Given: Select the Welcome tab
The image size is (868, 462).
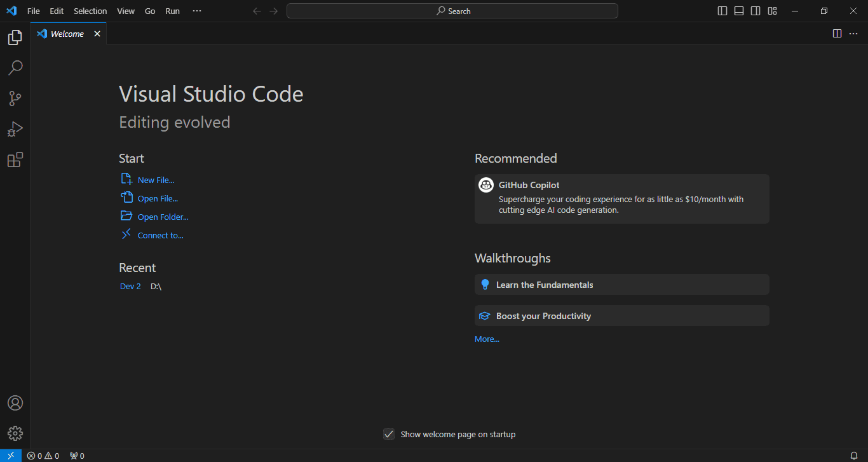Looking at the screenshot, I should [66, 33].
